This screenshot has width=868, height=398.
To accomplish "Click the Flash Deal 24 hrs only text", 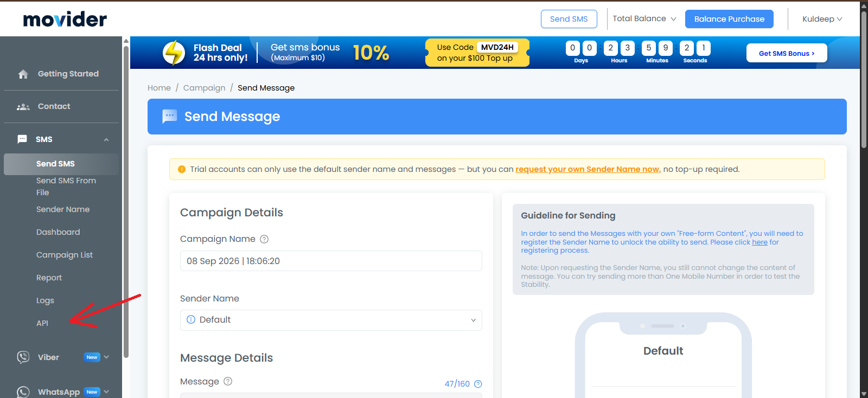I will [x=220, y=53].
